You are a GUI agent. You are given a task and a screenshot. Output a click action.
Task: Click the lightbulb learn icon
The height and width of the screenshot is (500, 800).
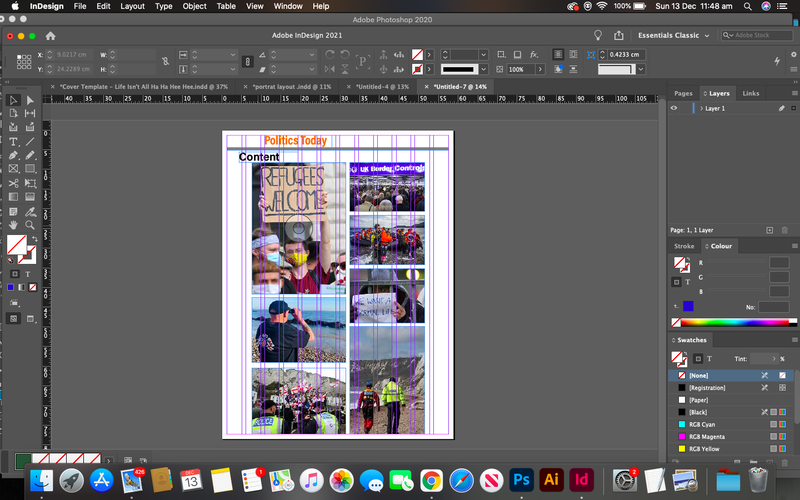pyautogui.click(x=598, y=35)
